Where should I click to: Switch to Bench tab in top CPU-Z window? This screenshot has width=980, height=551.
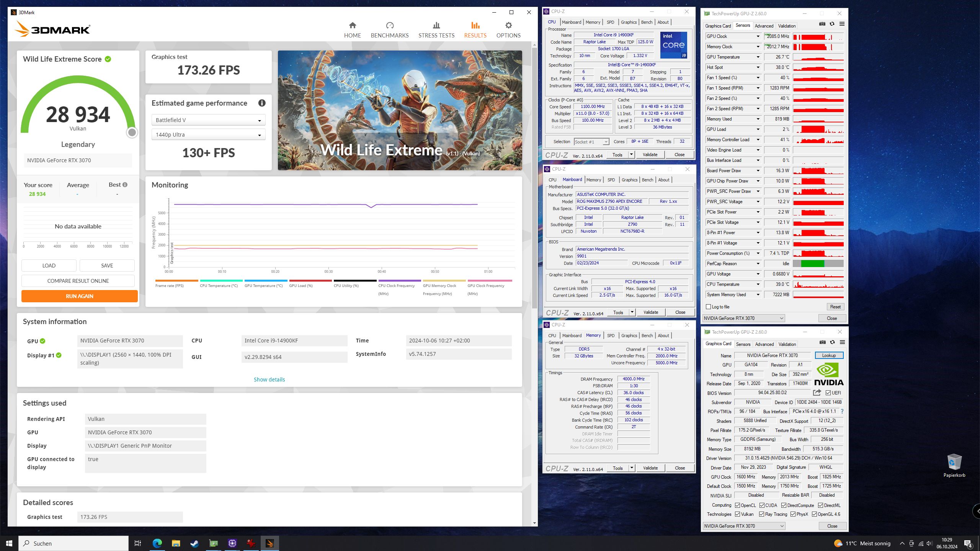pos(647,22)
